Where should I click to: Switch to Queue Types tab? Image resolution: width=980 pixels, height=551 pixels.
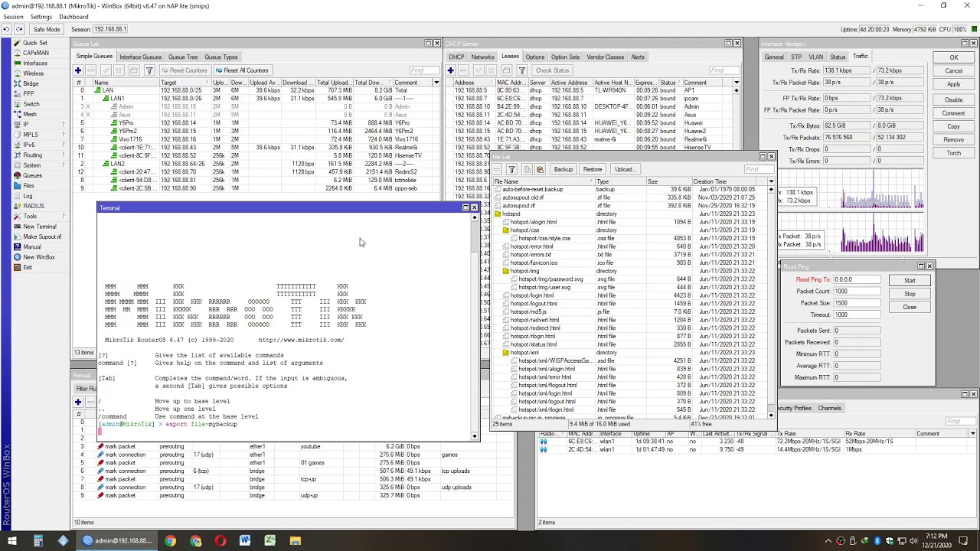220,57
